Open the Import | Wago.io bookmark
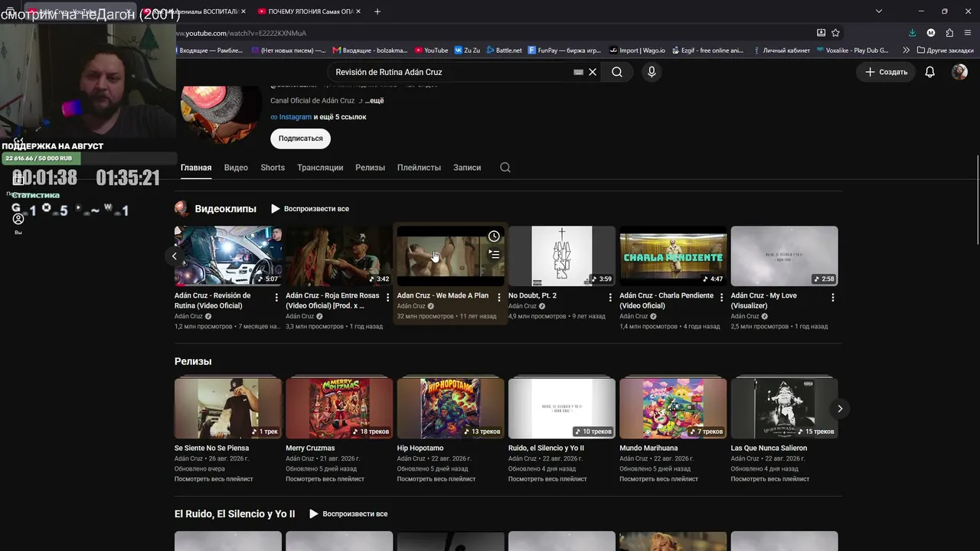Viewport: 980px width, 551px height. [x=638, y=51]
